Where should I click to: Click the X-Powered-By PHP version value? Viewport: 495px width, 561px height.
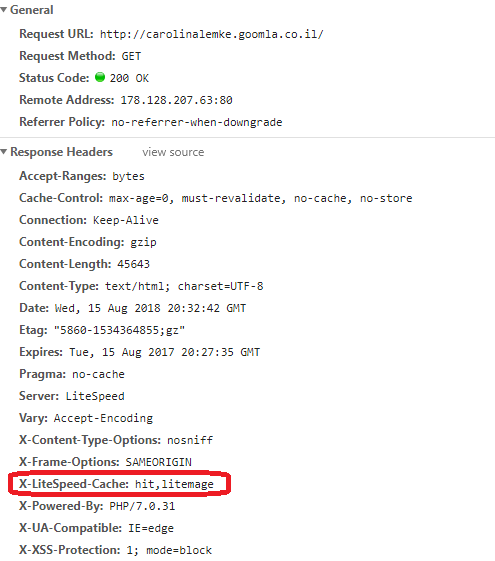pyautogui.click(x=142, y=506)
